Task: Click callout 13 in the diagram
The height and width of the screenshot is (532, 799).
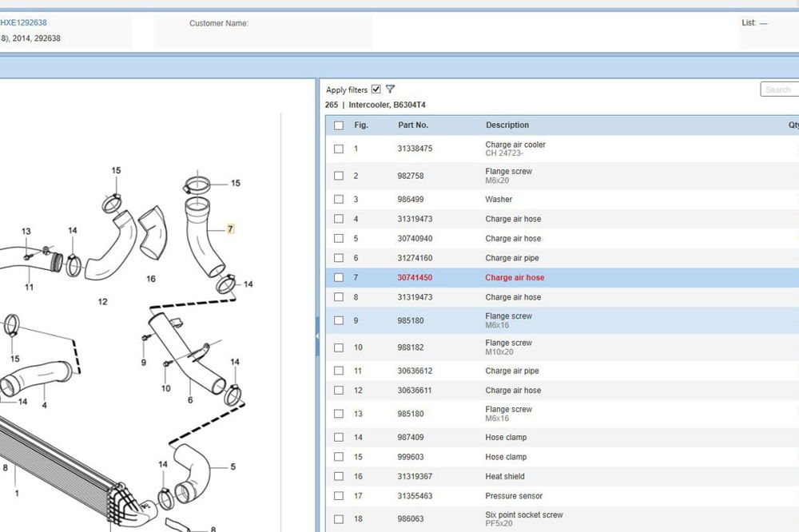Action: (x=26, y=232)
